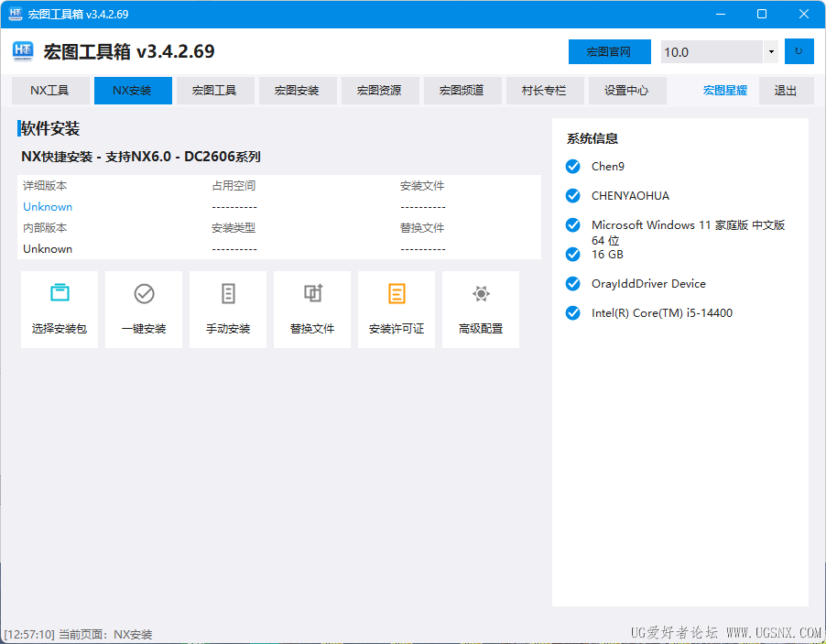Click the 详细版本 label
Image resolution: width=826 pixels, height=644 pixels.
[x=45, y=186]
